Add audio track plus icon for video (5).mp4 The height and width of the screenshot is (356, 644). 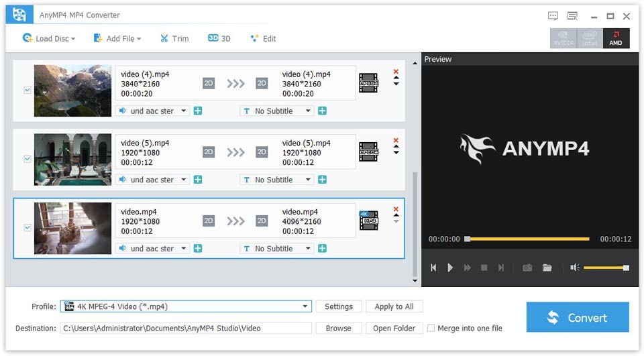(198, 180)
